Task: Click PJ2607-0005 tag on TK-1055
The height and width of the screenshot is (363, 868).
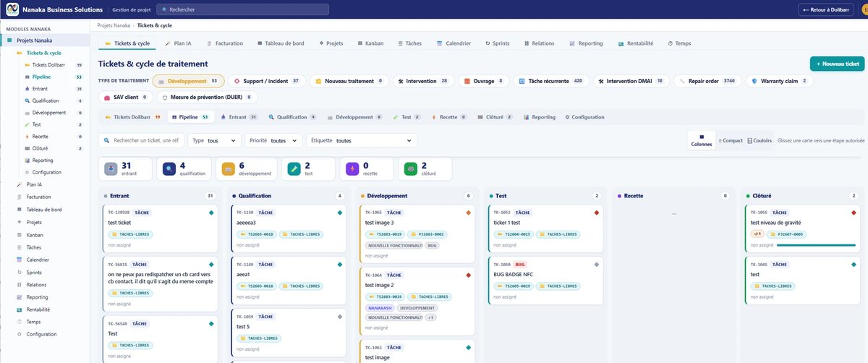Action: point(786,234)
